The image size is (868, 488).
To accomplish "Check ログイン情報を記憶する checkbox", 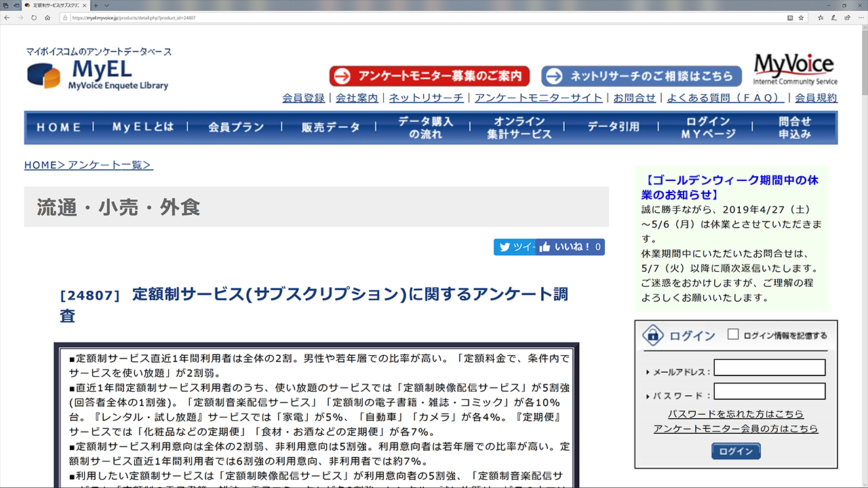I will (x=733, y=334).
